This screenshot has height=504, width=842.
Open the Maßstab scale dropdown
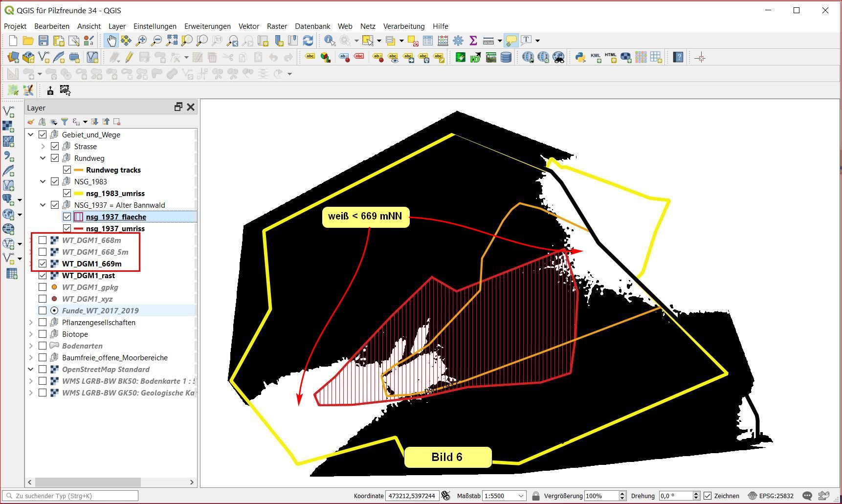[x=521, y=496]
